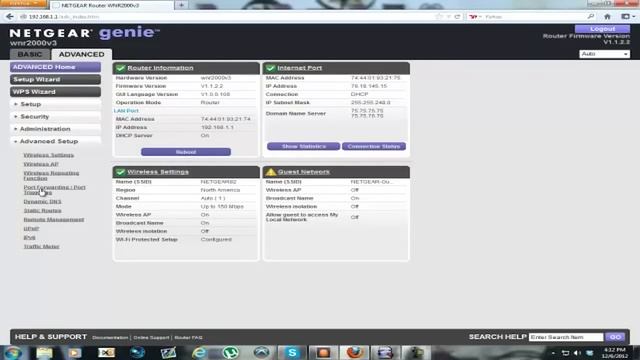This screenshot has width=640, height=360.
Task: Switch to Firefox in the taskbar
Action: pyautogui.click(x=354, y=353)
